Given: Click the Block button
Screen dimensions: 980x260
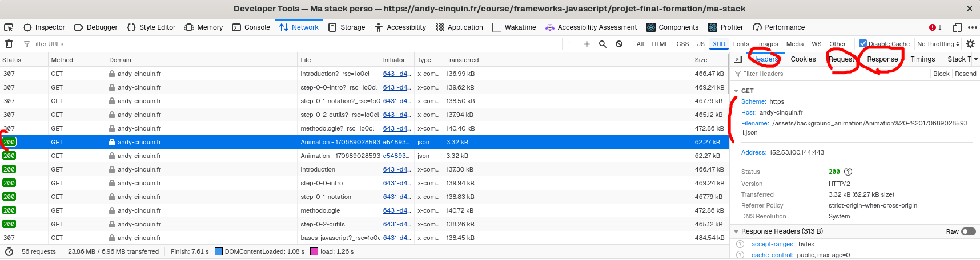Looking at the screenshot, I should click(941, 74).
